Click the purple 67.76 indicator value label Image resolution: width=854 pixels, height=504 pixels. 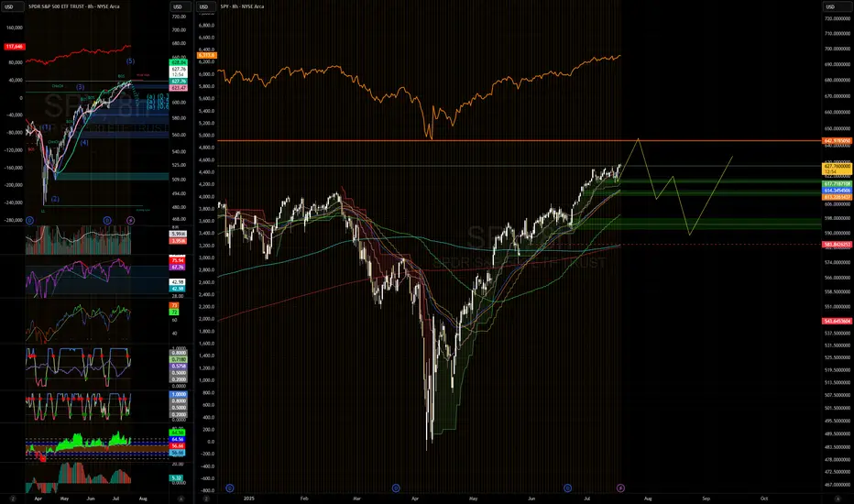click(178, 267)
